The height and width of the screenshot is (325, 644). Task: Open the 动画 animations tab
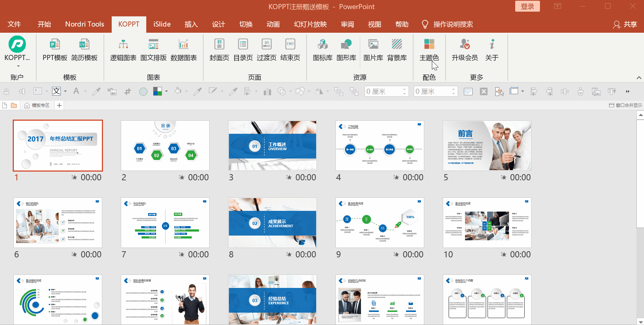pos(273,24)
